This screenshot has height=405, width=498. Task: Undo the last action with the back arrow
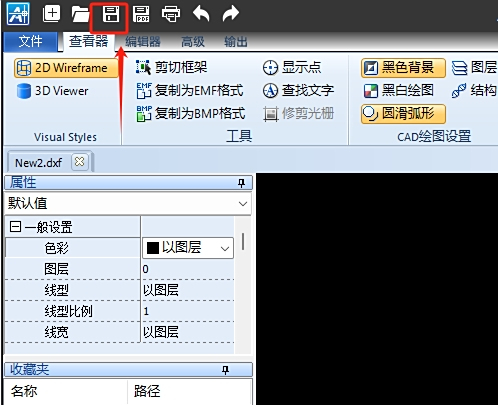tap(201, 14)
